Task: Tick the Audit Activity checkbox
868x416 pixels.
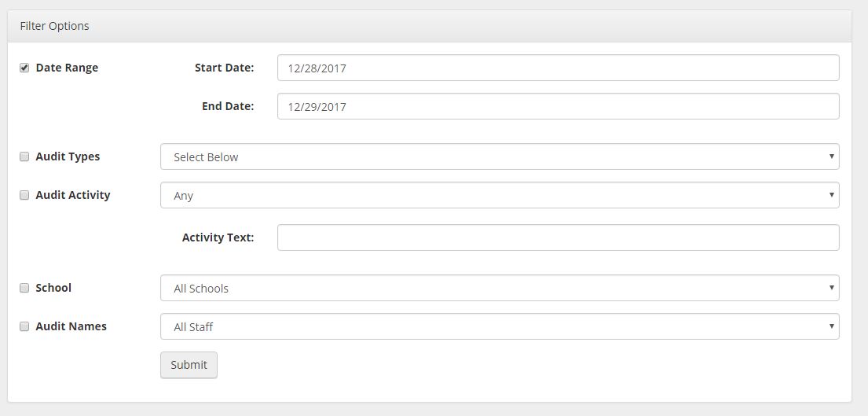Action: coord(24,195)
